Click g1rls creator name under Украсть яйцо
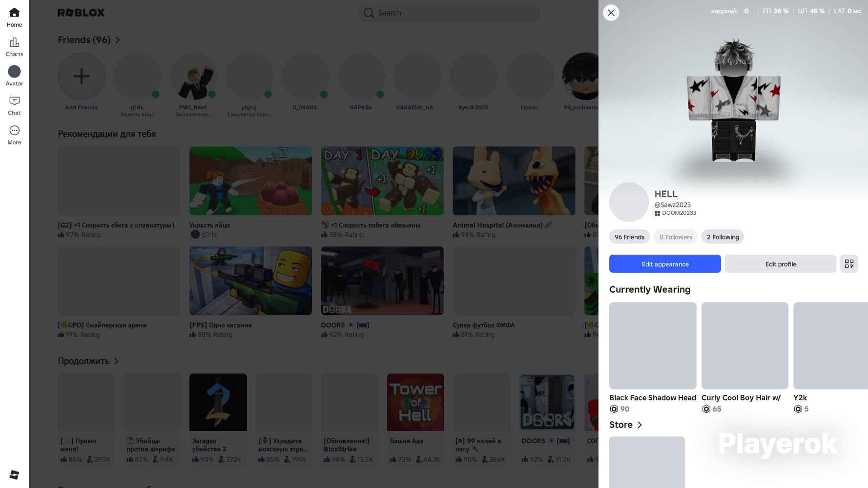868x488 pixels. pyautogui.click(x=209, y=235)
